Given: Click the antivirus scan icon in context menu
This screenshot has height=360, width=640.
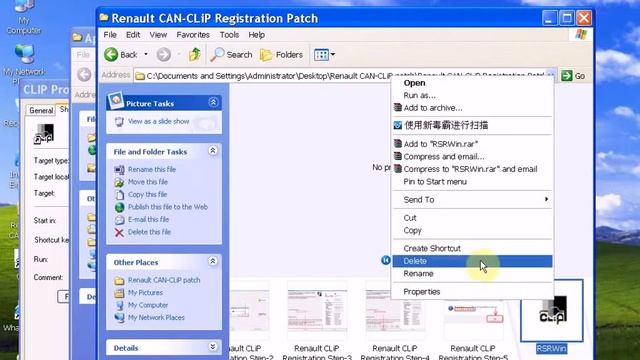Looking at the screenshot, I should pos(398,125).
